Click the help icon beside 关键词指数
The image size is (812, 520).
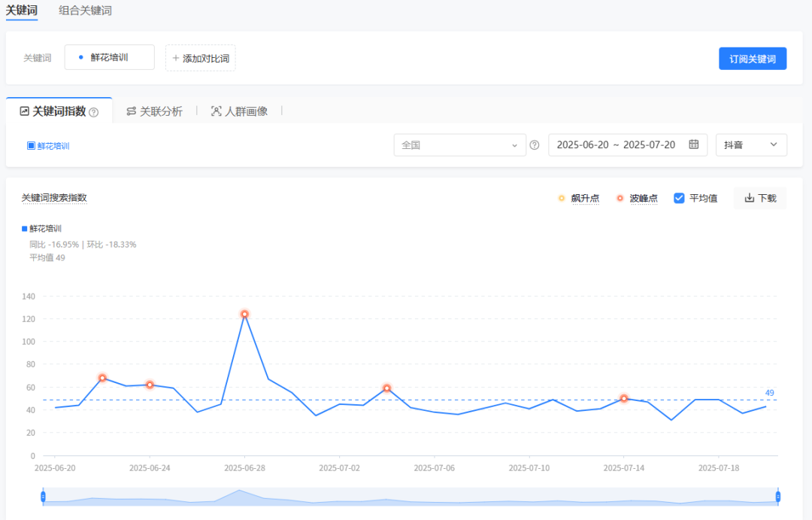tap(94, 112)
